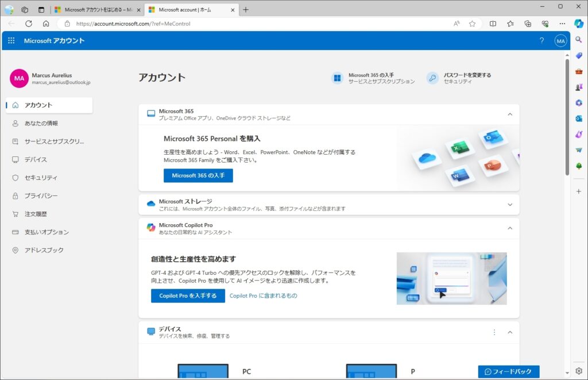Add page to favorites with star icon
Image resolution: width=588 pixels, height=380 pixels.
point(472,24)
